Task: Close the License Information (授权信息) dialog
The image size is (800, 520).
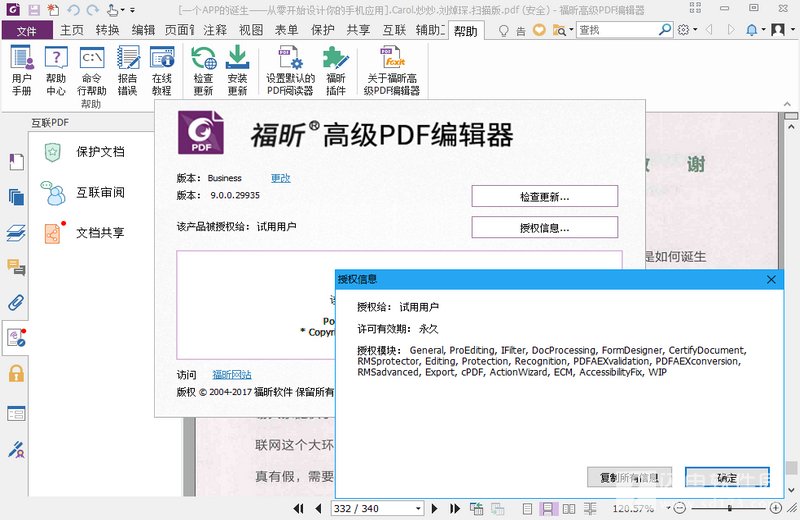Action: 771,280
